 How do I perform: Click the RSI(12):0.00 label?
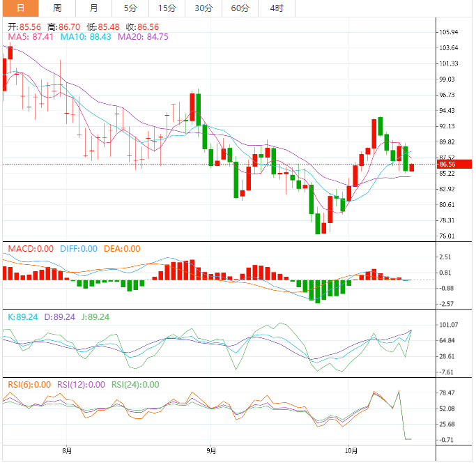[81, 385]
